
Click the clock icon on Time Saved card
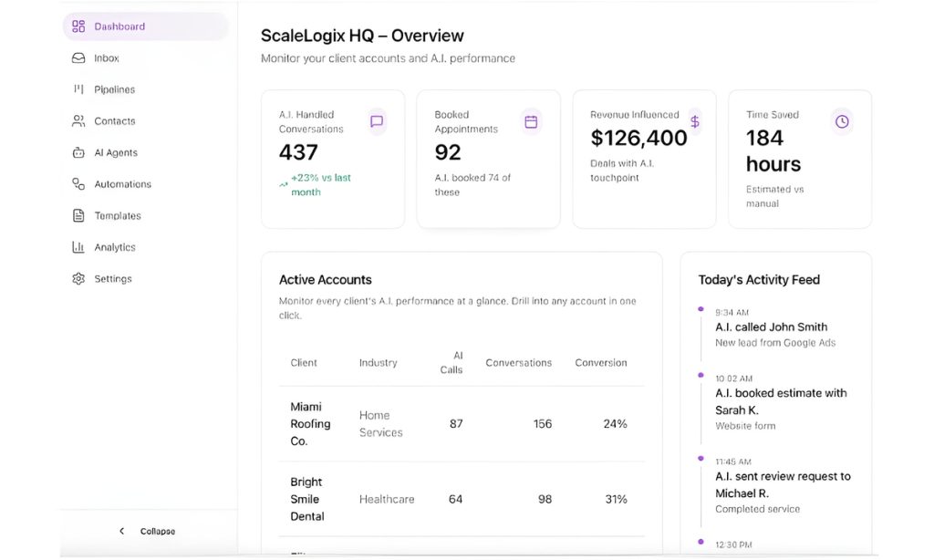pos(842,121)
